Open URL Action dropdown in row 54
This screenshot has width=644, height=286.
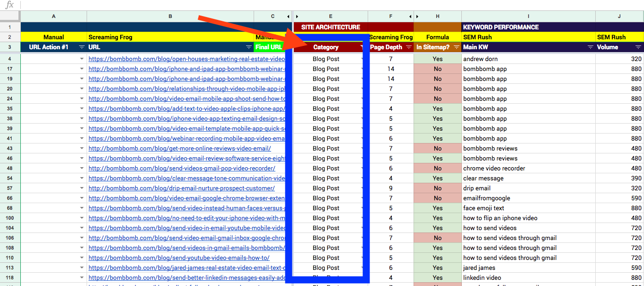(x=82, y=179)
